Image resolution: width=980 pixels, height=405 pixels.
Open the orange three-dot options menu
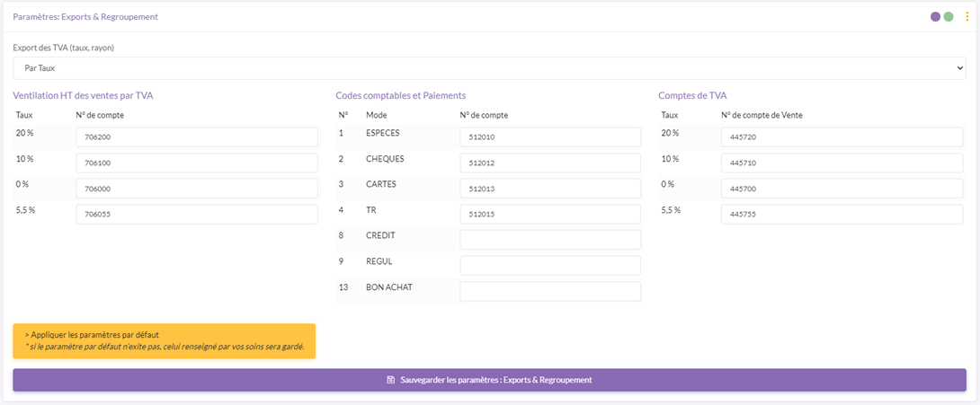(967, 16)
